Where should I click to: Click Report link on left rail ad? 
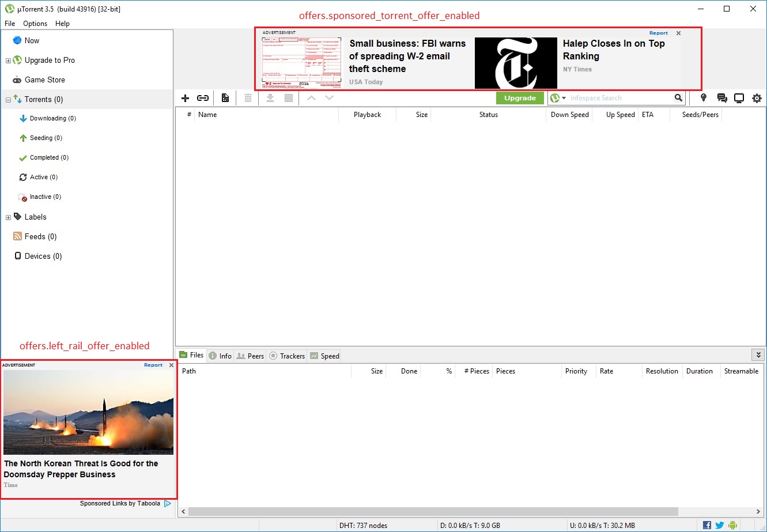click(x=153, y=365)
